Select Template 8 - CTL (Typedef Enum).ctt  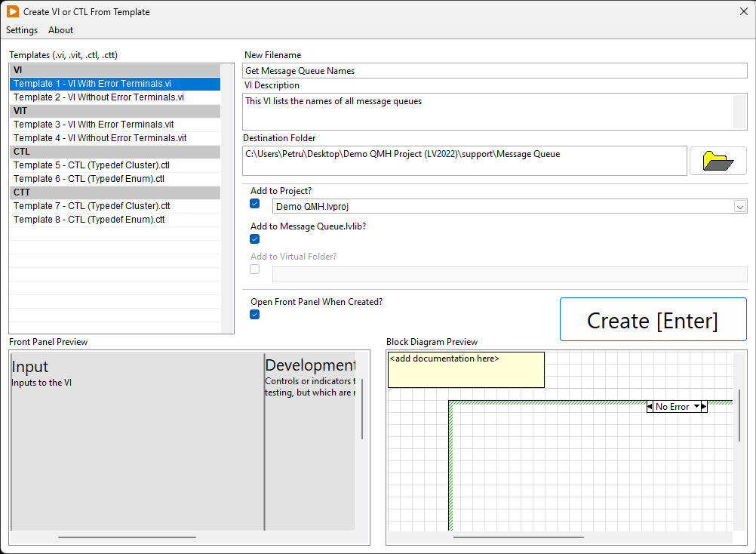coord(89,219)
